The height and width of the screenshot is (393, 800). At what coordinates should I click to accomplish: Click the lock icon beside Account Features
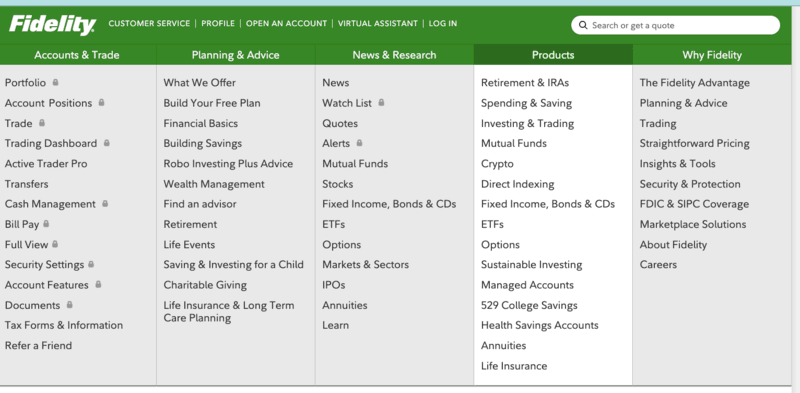(98, 284)
